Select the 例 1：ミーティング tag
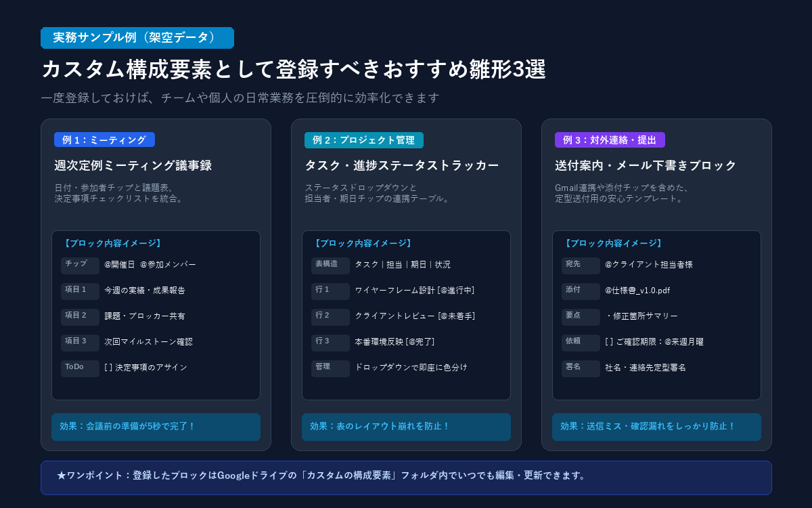Viewport: 812px width, 508px height. point(104,140)
